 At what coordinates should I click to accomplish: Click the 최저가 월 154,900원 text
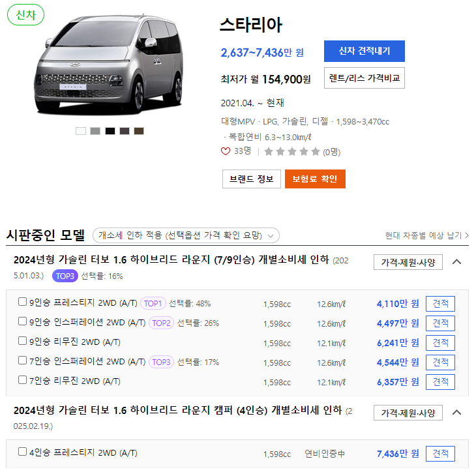coord(265,80)
